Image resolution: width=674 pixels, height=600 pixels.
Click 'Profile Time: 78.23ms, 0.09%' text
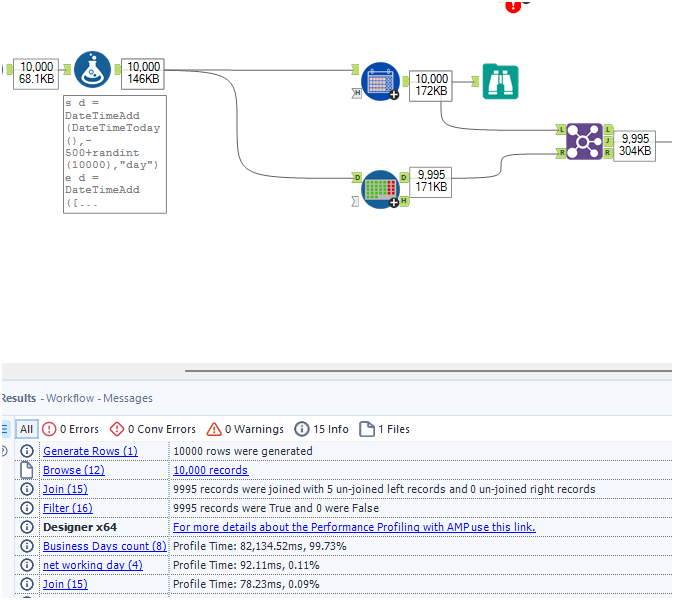246,584
